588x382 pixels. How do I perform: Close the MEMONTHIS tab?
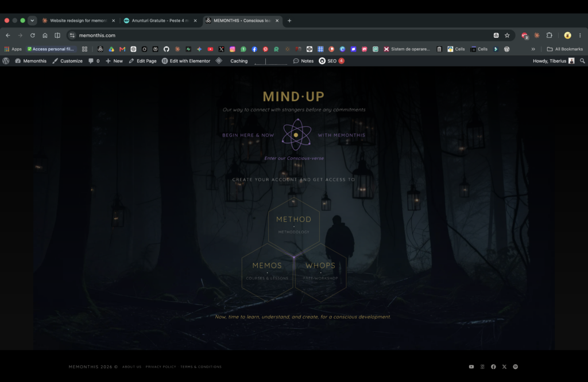tap(277, 21)
